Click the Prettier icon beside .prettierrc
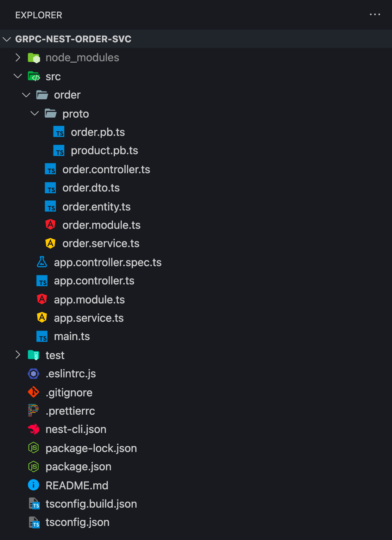 point(33,410)
